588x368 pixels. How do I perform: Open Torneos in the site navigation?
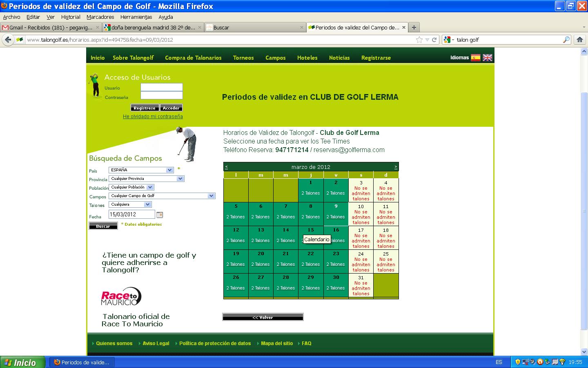point(243,58)
